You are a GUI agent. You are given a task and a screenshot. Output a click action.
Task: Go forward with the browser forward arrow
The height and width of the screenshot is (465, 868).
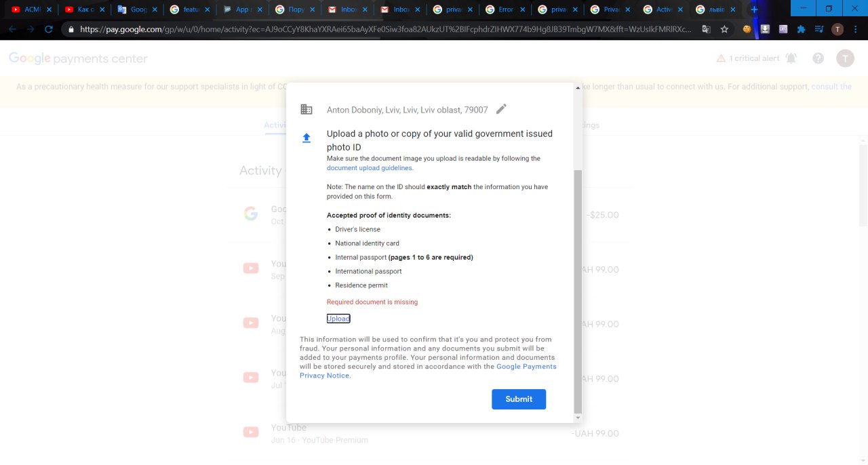(30, 29)
